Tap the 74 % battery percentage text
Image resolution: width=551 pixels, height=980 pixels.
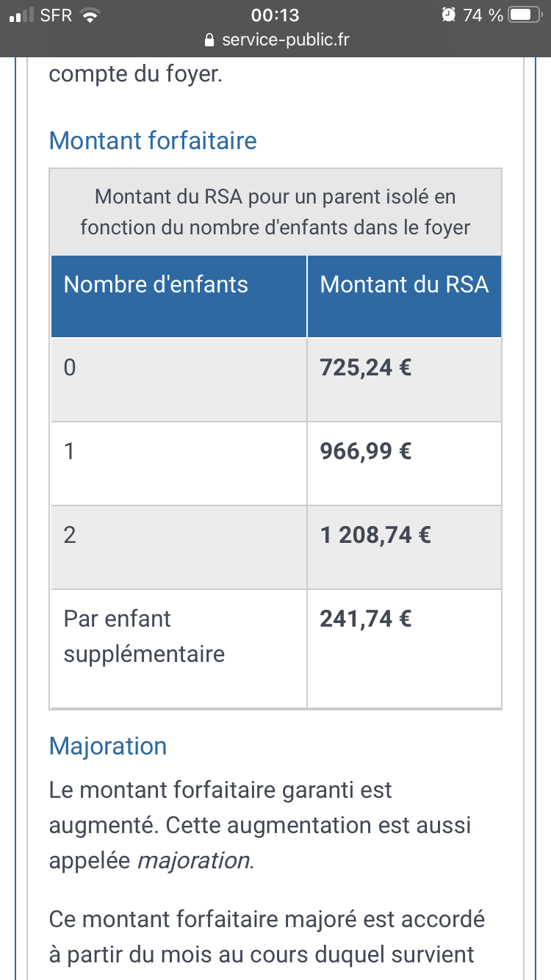[483, 15]
